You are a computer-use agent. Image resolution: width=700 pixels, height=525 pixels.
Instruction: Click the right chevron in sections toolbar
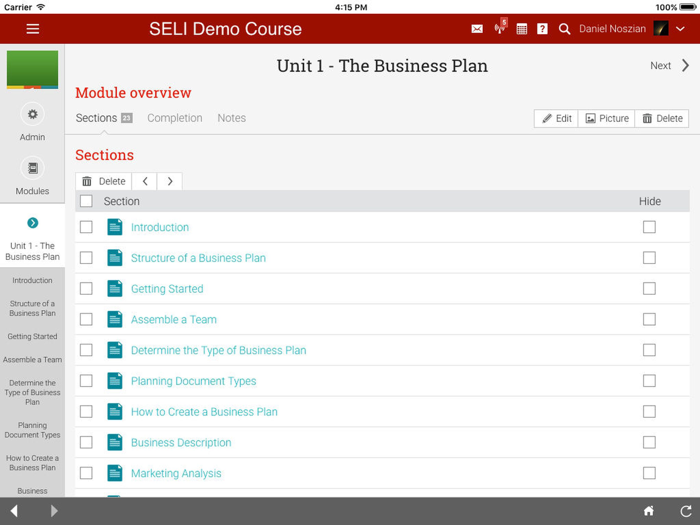[x=170, y=181]
